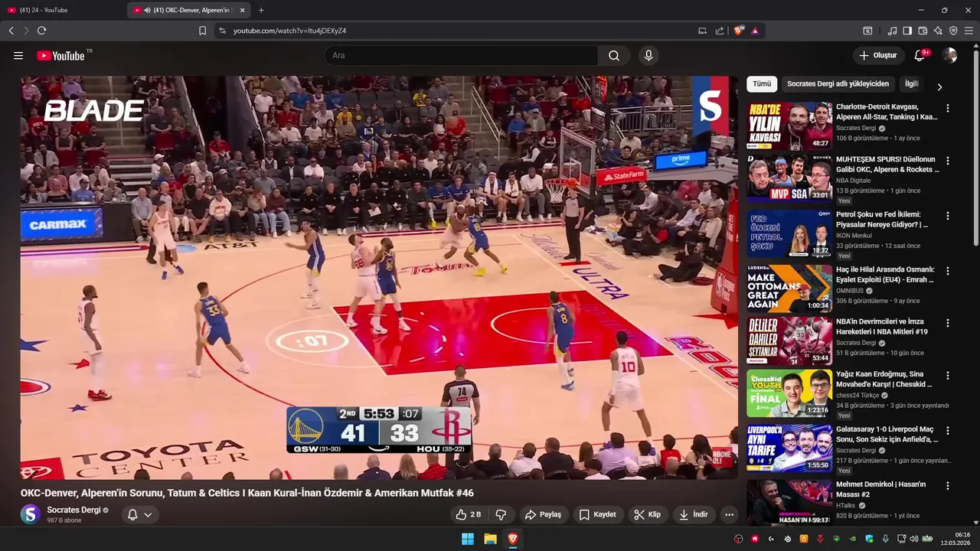Focus the YouTube search box Ara

click(x=462, y=55)
